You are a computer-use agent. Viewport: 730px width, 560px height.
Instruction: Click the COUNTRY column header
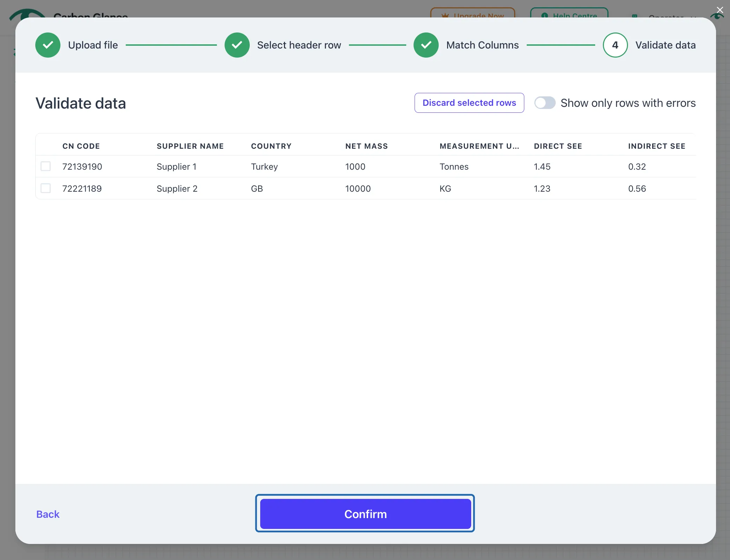click(271, 146)
